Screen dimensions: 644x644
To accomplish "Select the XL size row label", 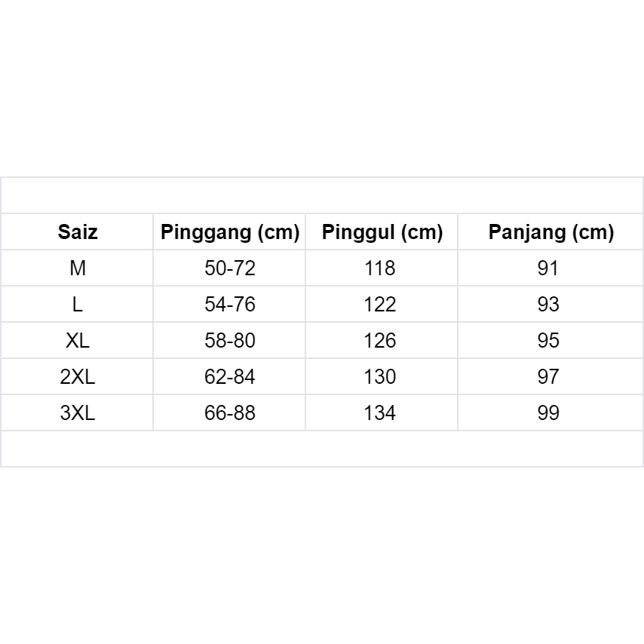I will (78, 341).
